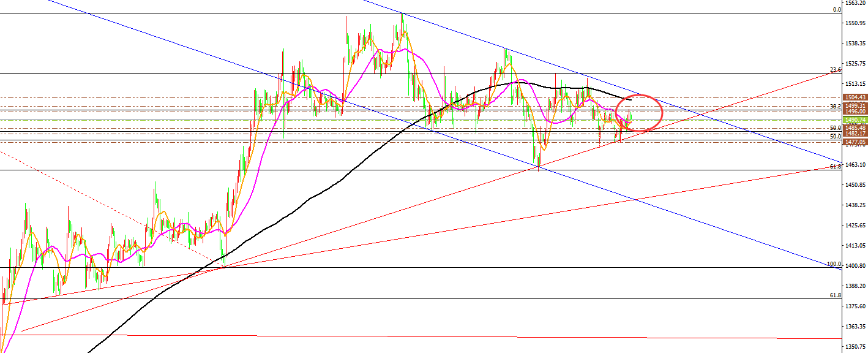Click the 1563.20 price scale value
868x353 pixels.
tap(856, 3)
